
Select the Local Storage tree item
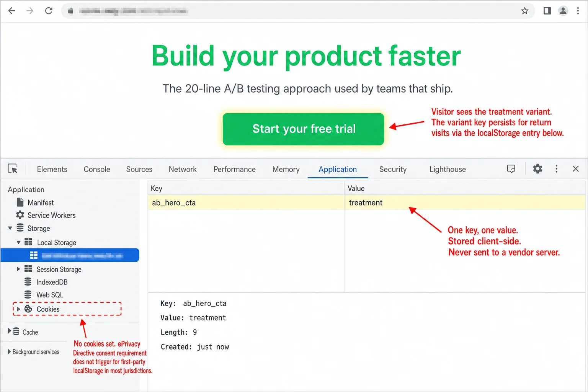(57, 243)
